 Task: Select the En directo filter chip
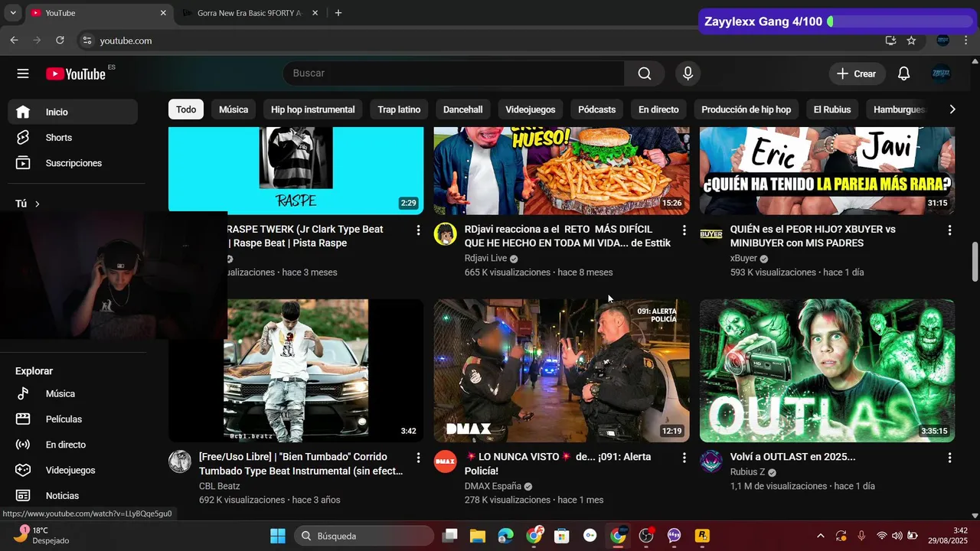click(x=658, y=109)
